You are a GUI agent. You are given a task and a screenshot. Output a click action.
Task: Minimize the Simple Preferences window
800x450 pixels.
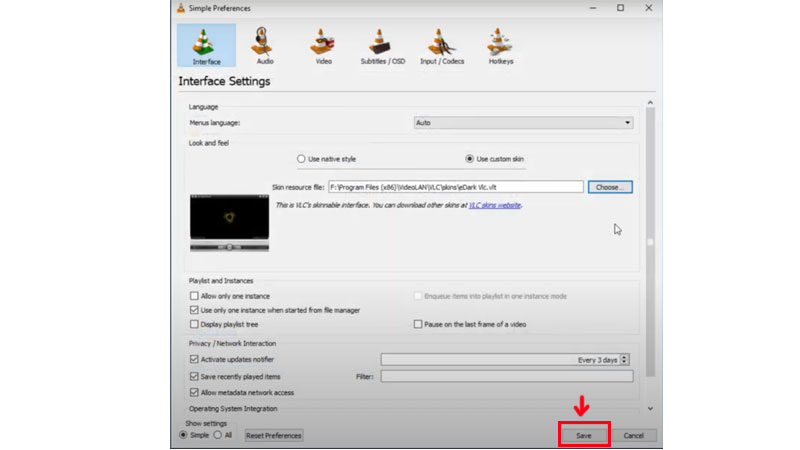[x=593, y=8]
